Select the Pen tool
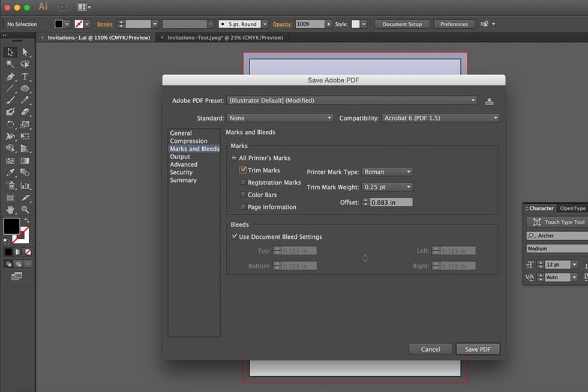 coord(10,77)
